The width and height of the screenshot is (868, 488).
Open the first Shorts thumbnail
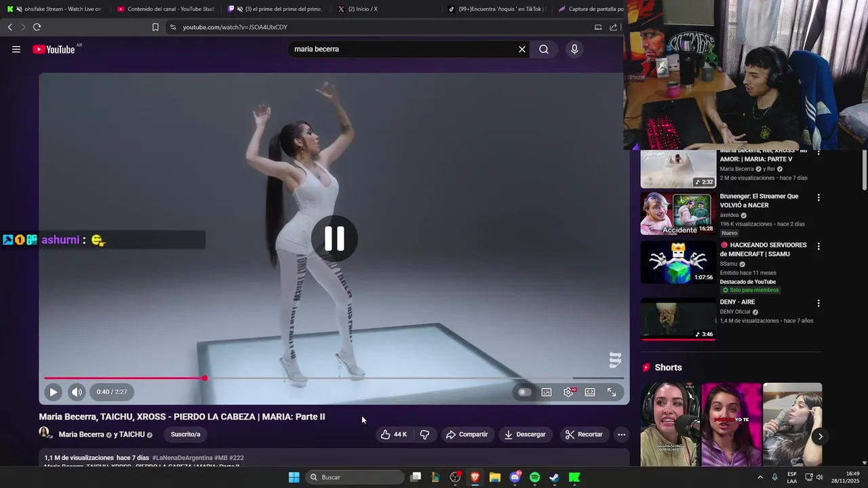(x=669, y=424)
